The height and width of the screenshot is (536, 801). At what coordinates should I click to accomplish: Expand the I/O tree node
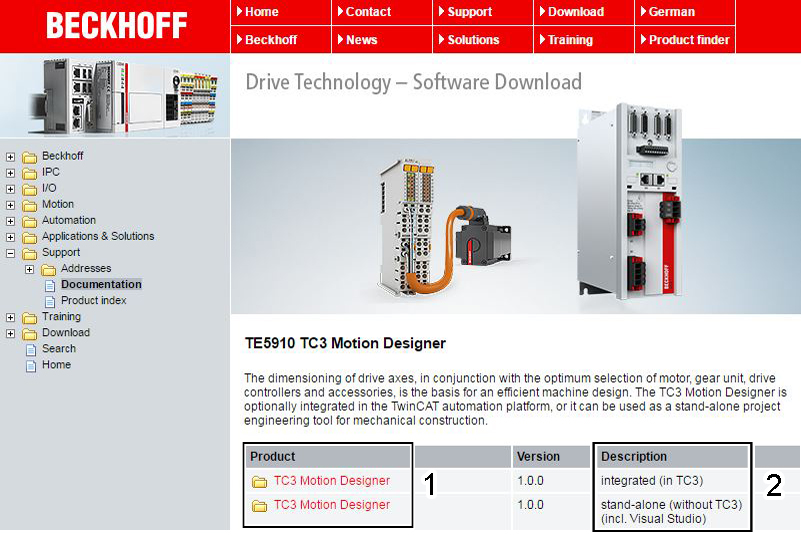tap(10, 189)
